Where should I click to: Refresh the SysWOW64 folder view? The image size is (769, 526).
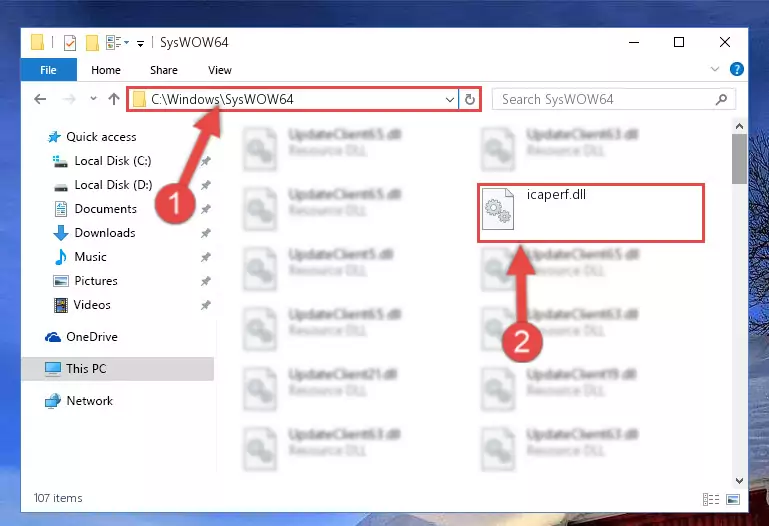(x=469, y=100)
